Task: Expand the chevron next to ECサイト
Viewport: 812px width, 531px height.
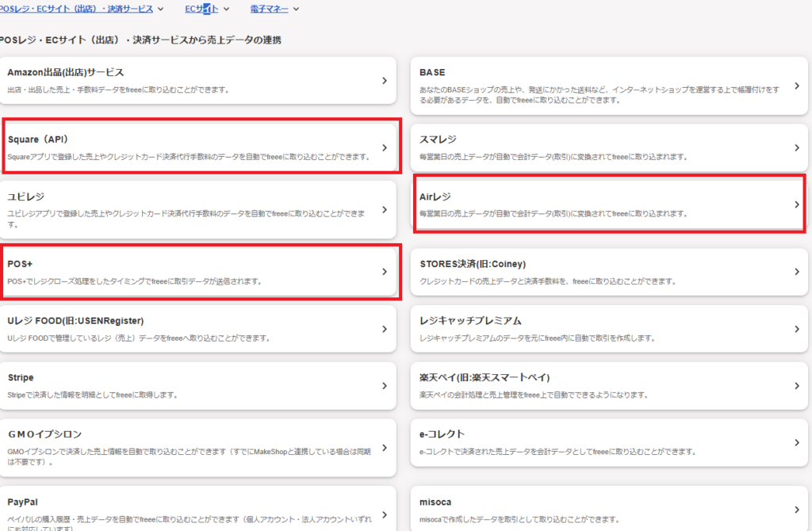Action: coord(226,9)
